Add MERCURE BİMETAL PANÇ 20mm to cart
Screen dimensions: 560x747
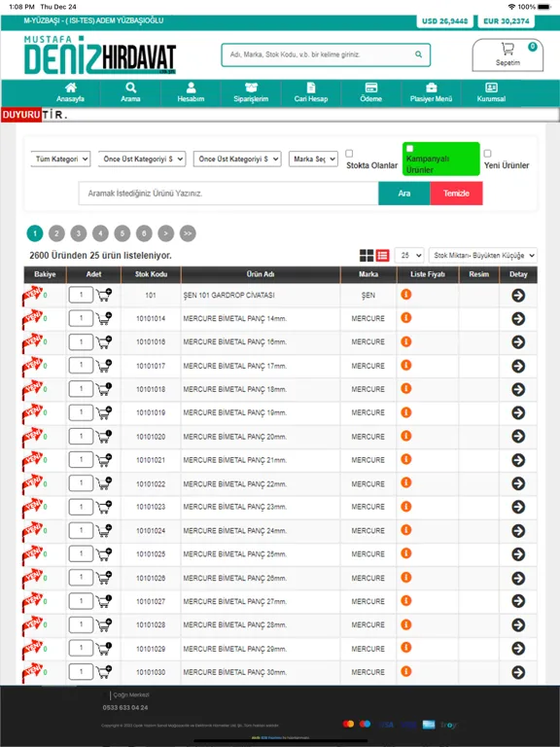tap(104, 436)
